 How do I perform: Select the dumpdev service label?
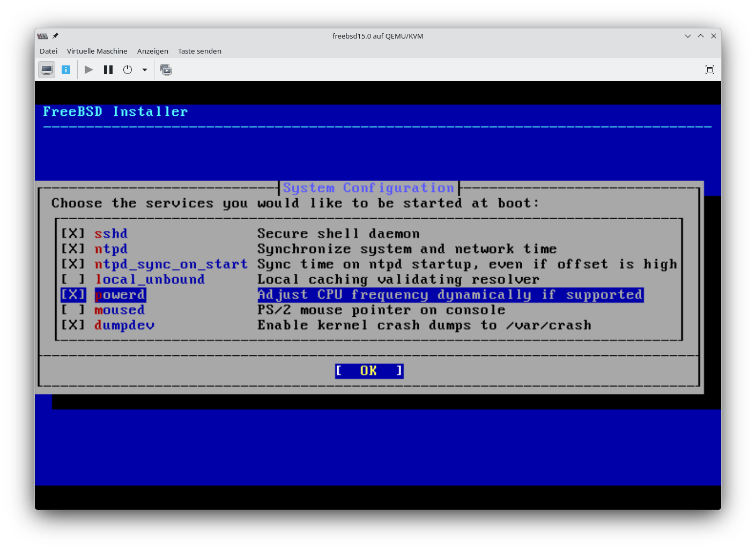[x=124, y=325]
